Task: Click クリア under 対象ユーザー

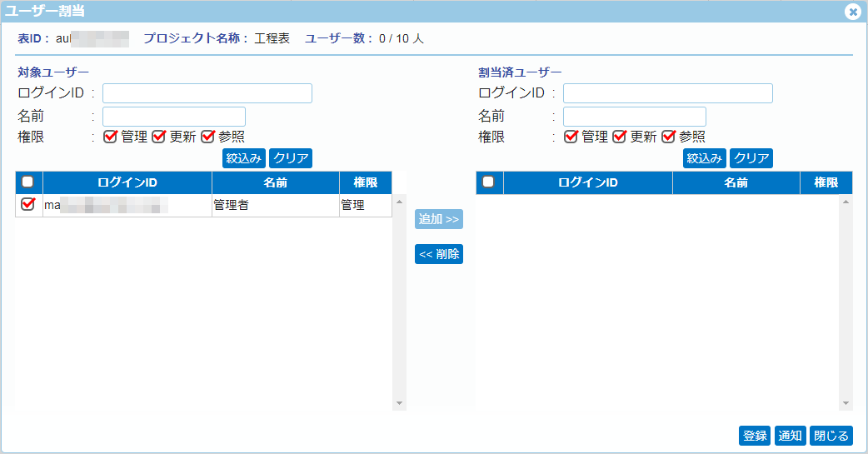Action: tap(290, 158)
